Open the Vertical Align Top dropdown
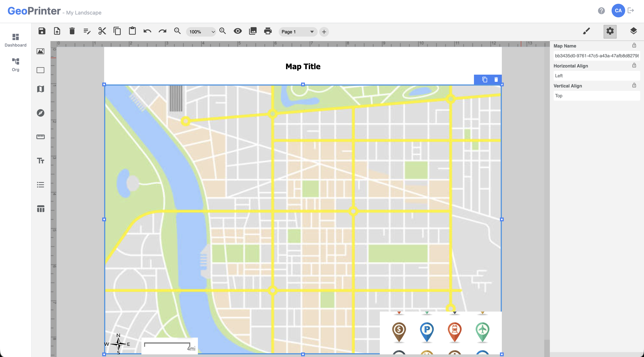The image size is (644, 357). (597, 96)
